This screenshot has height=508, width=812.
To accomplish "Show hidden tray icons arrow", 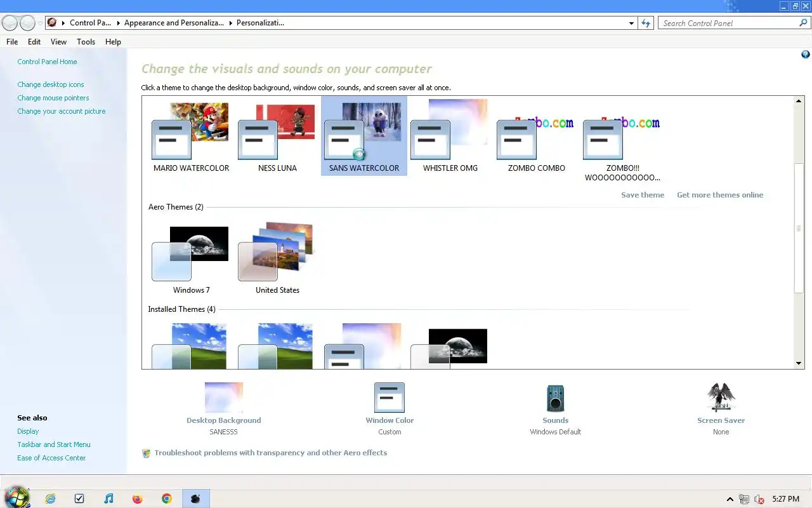I will click(x=730, y=500).
